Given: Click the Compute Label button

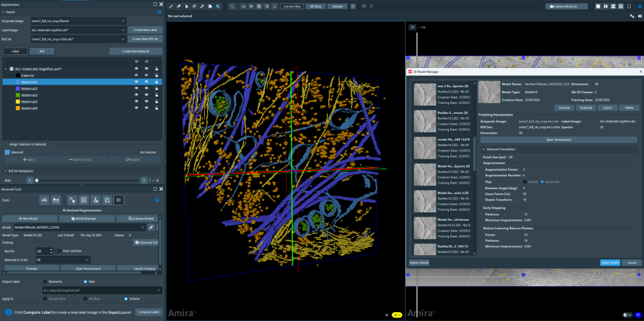Looking at the screenshot, I should [x=148, y=312].
